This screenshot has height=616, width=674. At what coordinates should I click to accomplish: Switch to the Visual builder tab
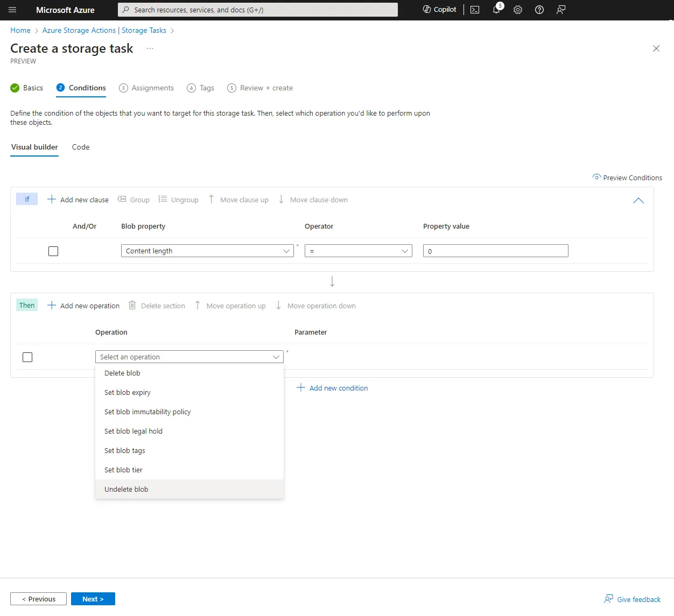point(34,147)
